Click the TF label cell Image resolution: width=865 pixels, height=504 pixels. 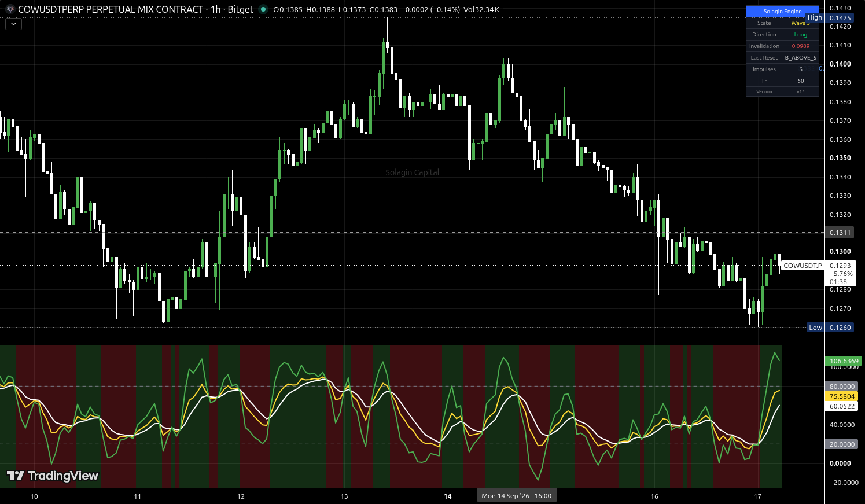tap(764, 81)
